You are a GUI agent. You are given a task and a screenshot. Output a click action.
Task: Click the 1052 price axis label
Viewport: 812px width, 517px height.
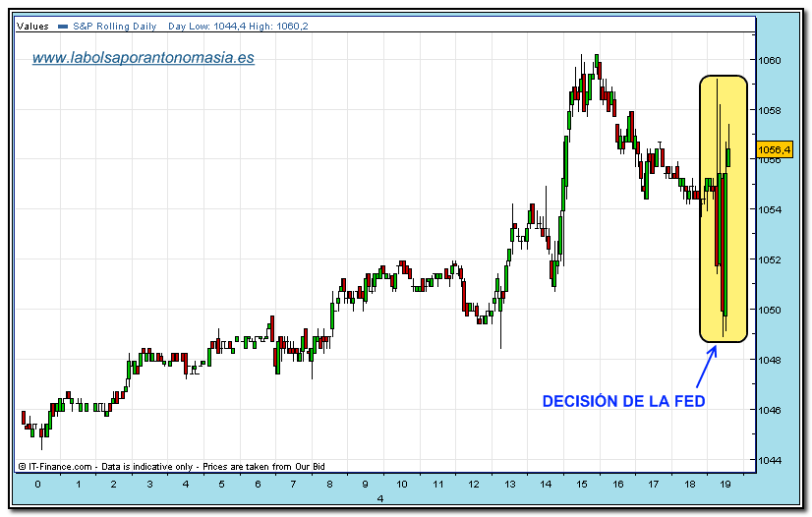pyautogui.click(x=769, y=259)
